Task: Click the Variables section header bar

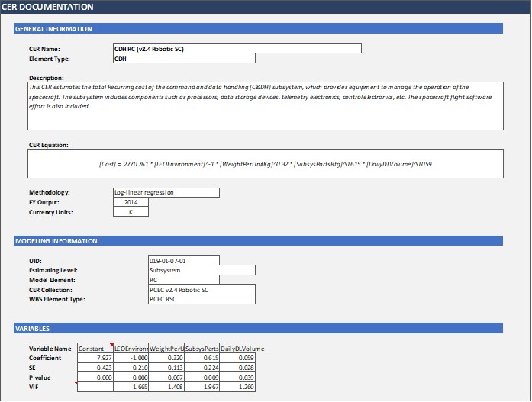Action: [x=258, y=329]
